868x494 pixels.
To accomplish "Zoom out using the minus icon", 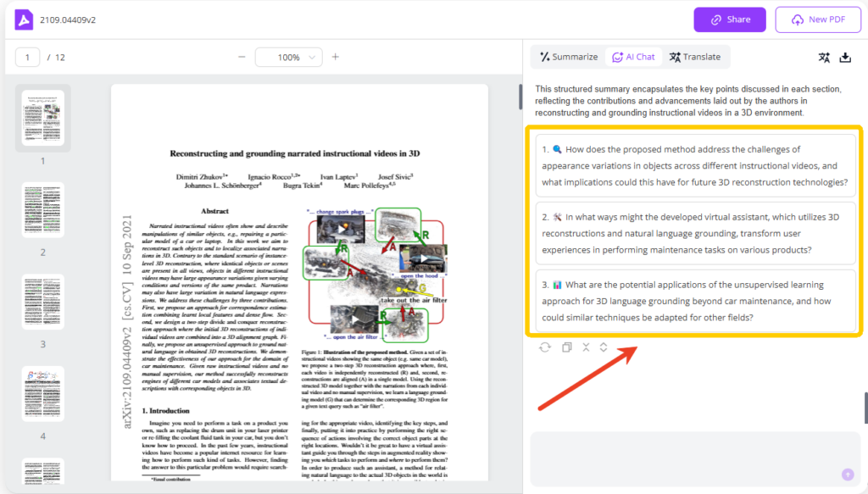I will (x=242, y=56).
